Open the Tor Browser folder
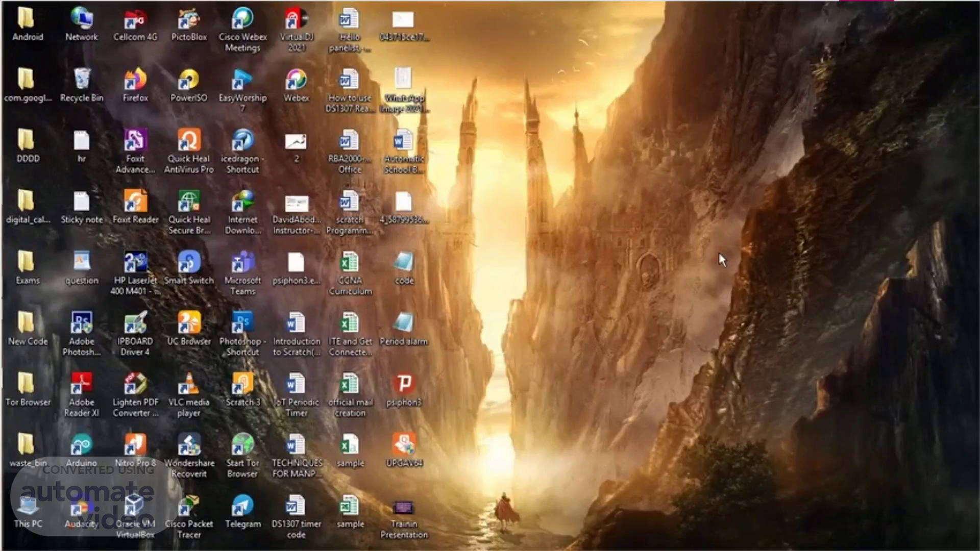 pos(28,389)
